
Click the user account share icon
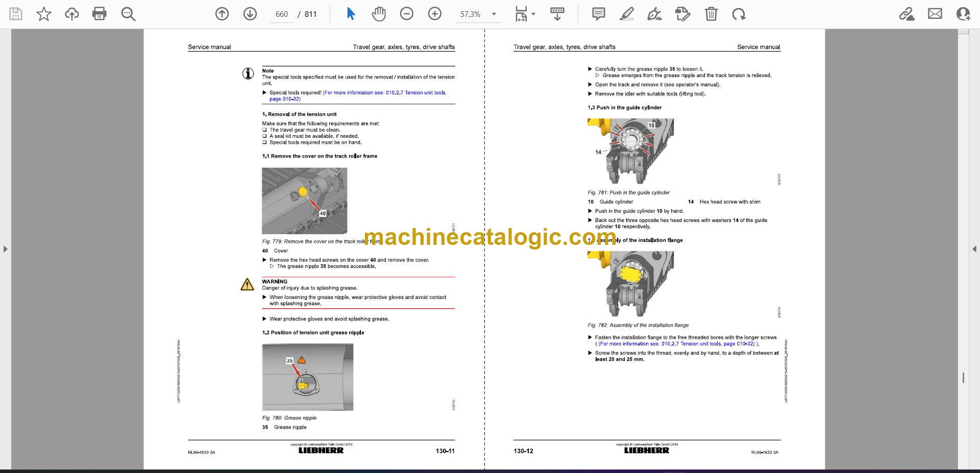click(x=963, y=14)
